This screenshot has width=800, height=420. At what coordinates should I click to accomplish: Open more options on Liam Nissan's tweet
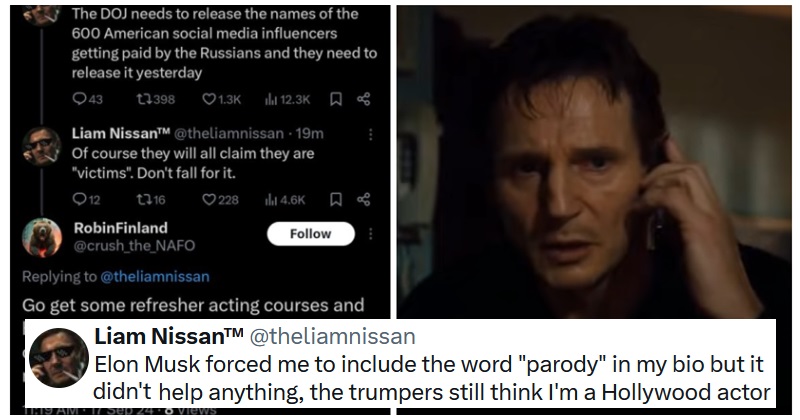tap(372, 133)
